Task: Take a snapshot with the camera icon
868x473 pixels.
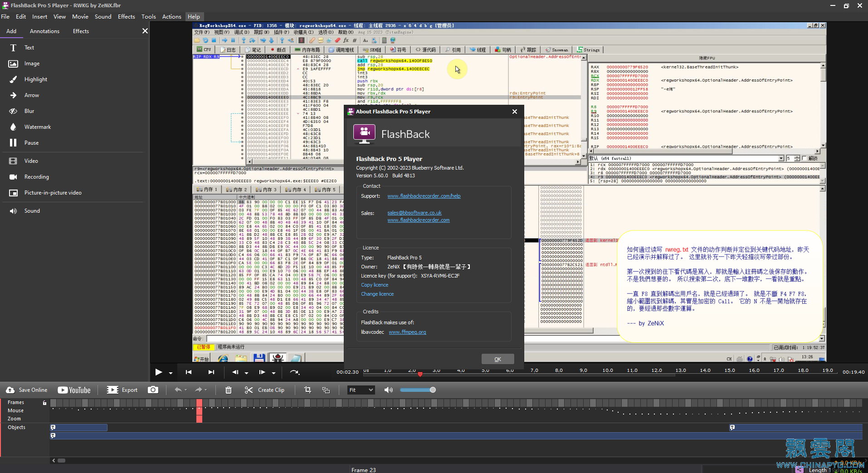Action: pos(153,390)
